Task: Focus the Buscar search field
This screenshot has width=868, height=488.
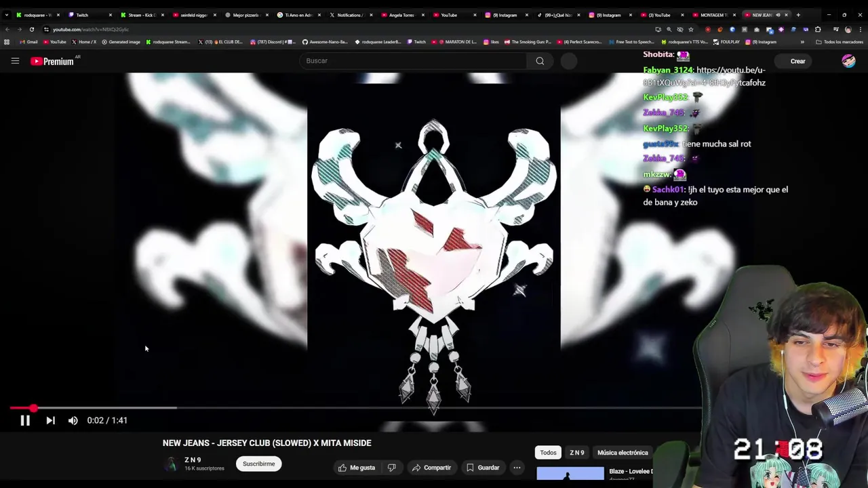Action: coord(414,61)
